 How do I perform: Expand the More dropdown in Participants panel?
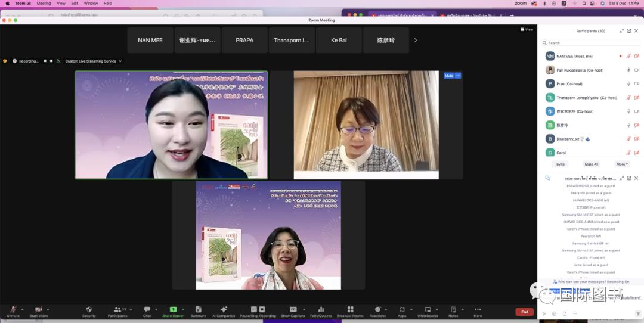tap(621, 164)
